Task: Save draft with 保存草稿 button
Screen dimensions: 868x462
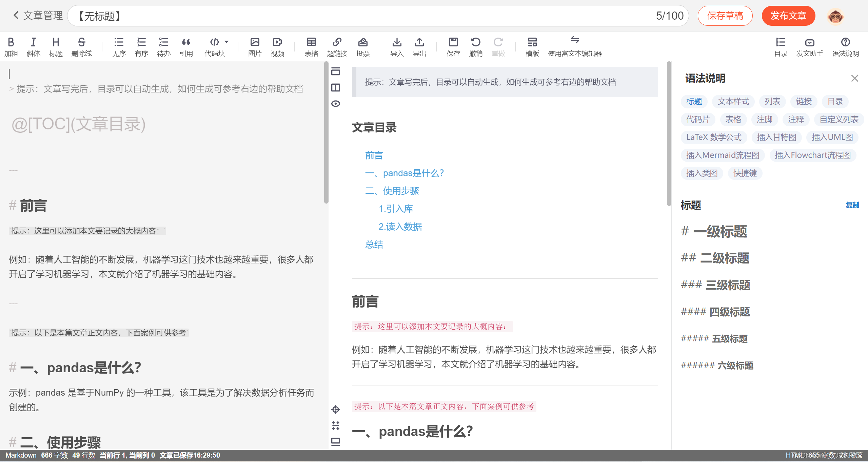Action: pyautogui.click(x=725, y=16)
